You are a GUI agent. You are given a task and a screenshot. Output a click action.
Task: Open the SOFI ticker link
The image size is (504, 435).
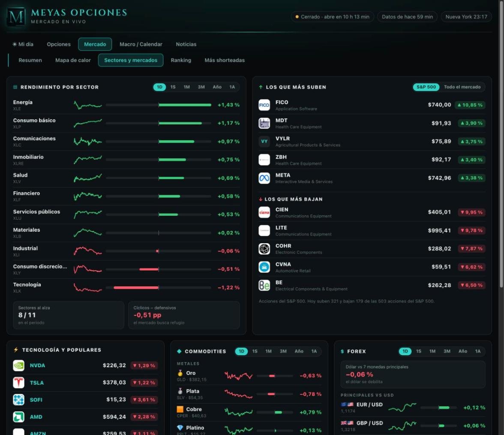(36, 400)
